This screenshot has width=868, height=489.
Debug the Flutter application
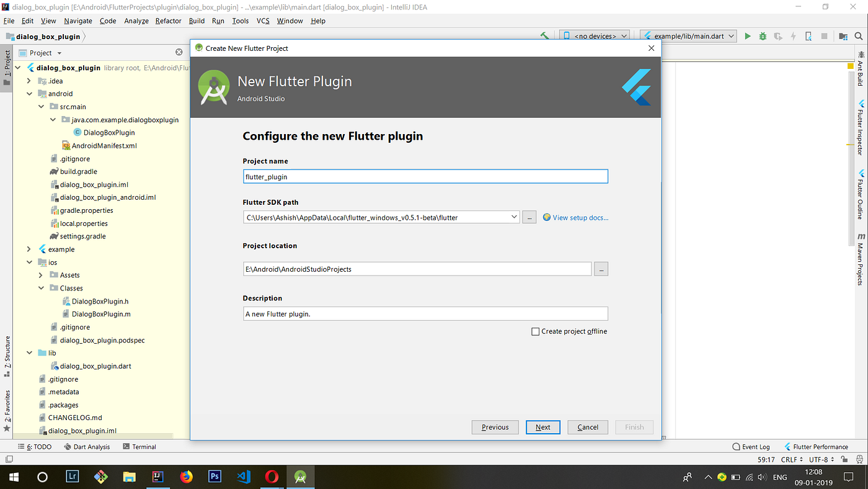[762, 36]
